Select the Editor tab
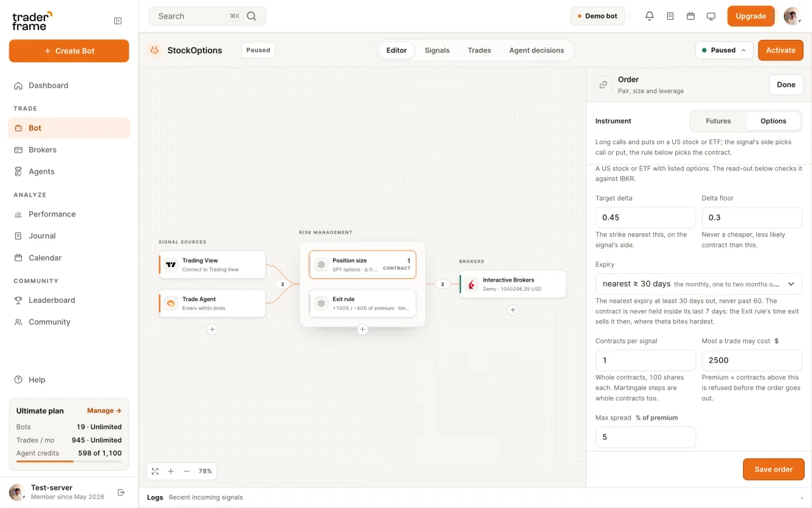 tap(397, 50)
